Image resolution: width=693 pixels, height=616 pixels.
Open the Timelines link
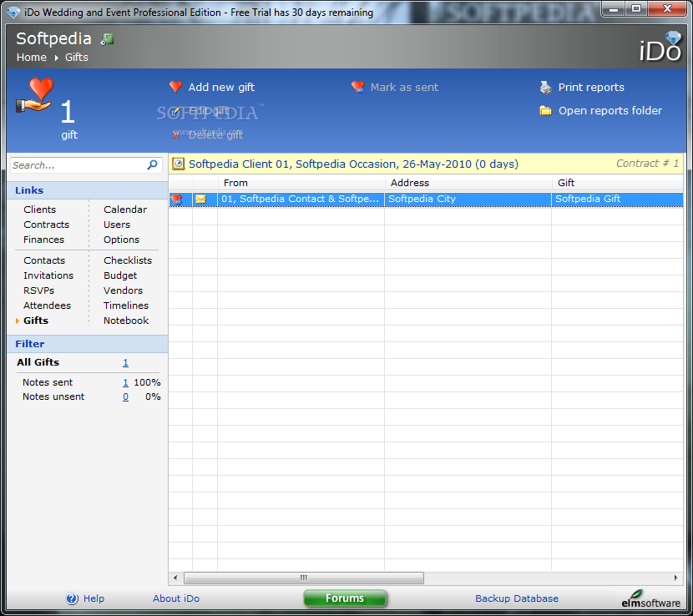[126, 305]
